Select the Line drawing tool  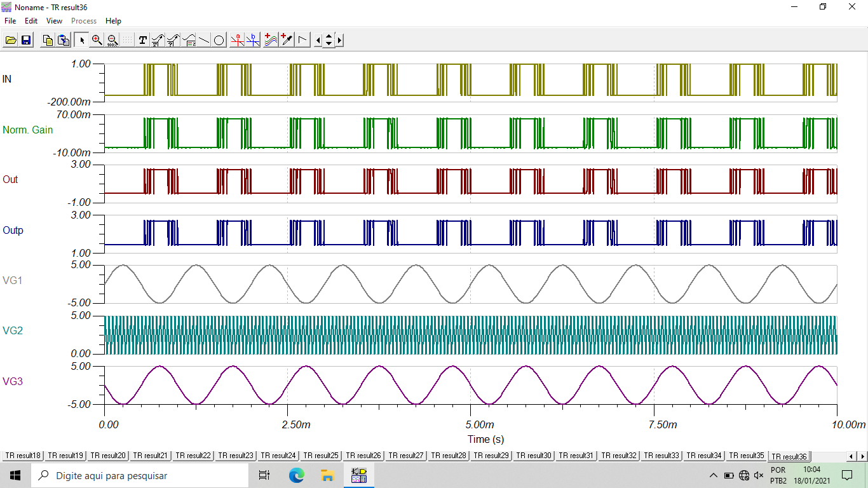(x=204, y=40)
